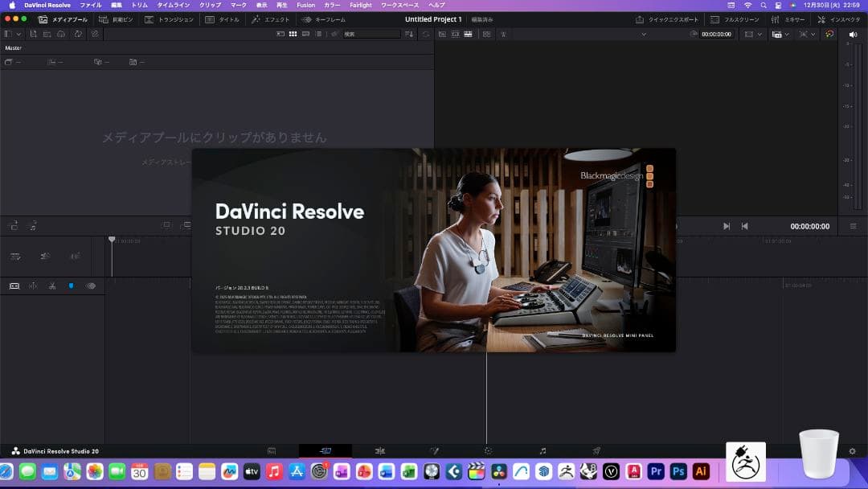Open the Fairlight menu in menu bar
Image resolution: width=868 pixels, height=489 pixels.
click(x=361, y=5)
